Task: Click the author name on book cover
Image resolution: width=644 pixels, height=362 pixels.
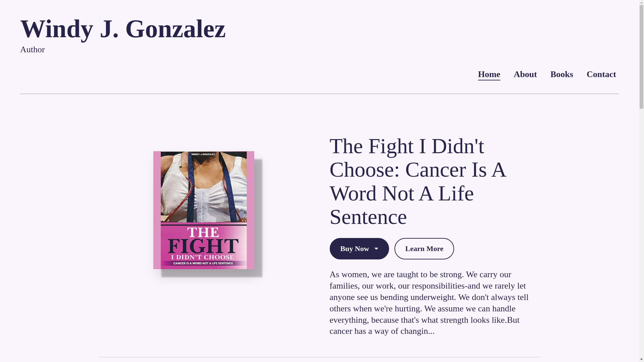Action: point(203,154)
